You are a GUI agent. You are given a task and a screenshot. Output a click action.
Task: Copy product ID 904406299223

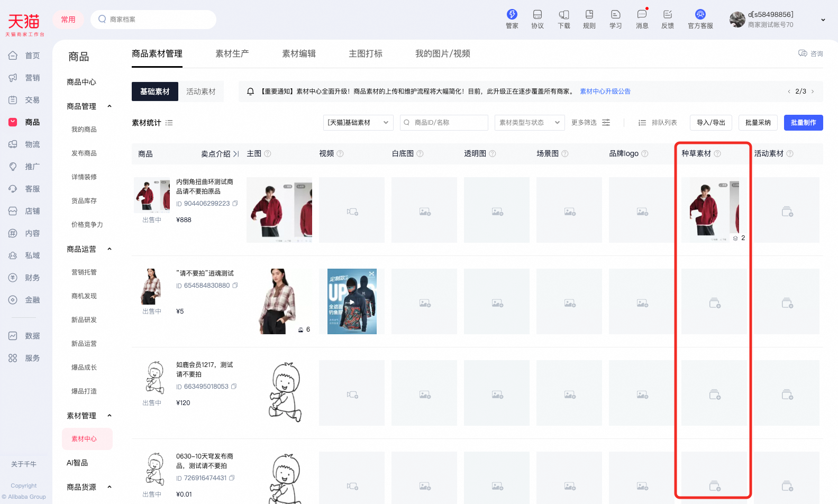[235, 204]
